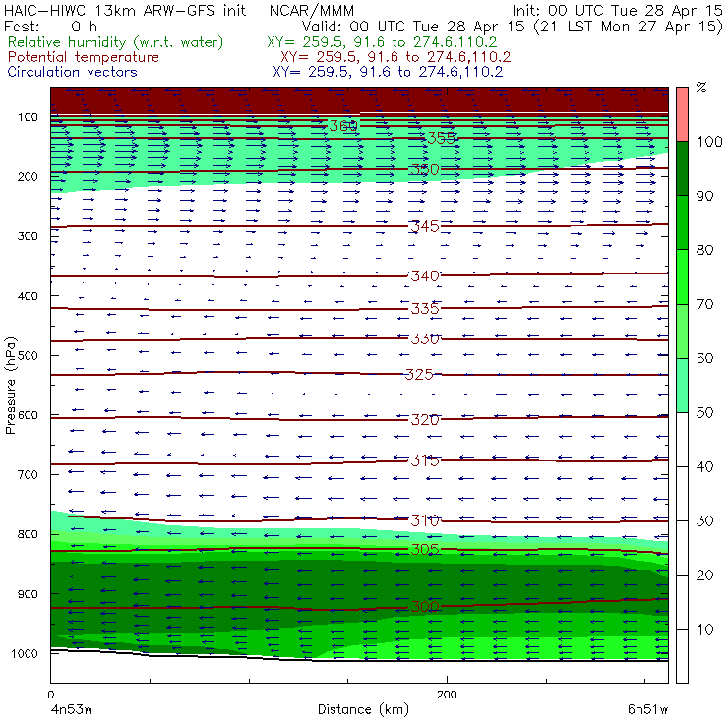728x728 pixels.
Task: Click the colorbar value label 50
Action: click(x=704, y=412)
